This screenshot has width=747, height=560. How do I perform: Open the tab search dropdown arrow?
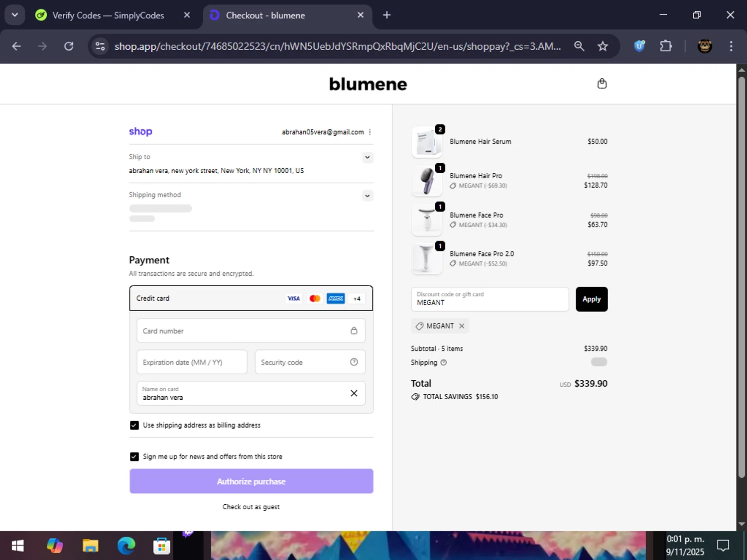[14, 15]
